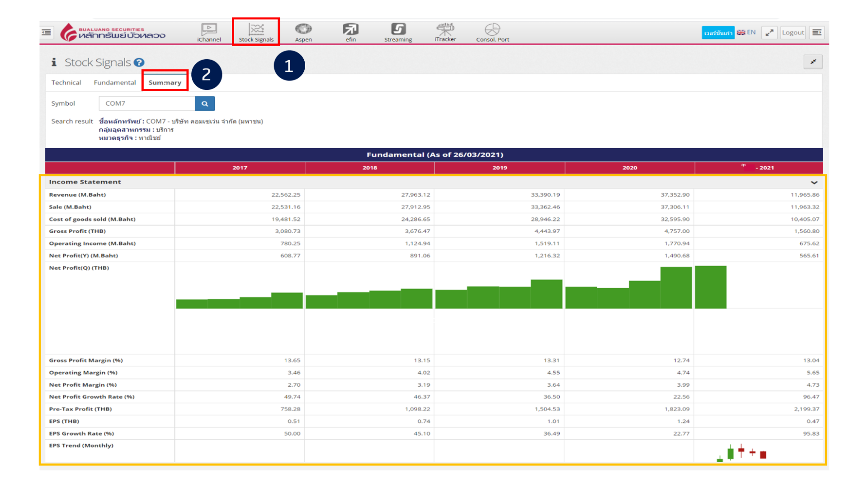868x488 pixels.
Task: Click the Fundamental (As of 26/03/2021) banner
Action: coord(434,155)
